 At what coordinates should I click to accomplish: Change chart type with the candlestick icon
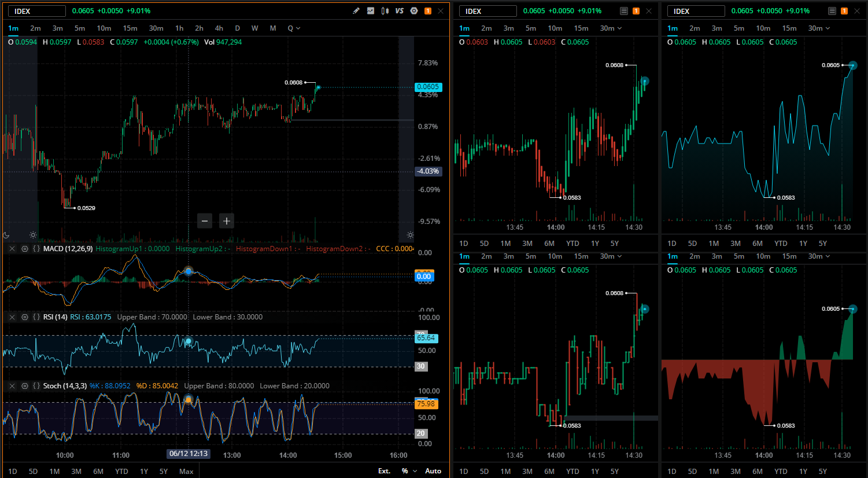pyautogui.click(x=385, y=11)
